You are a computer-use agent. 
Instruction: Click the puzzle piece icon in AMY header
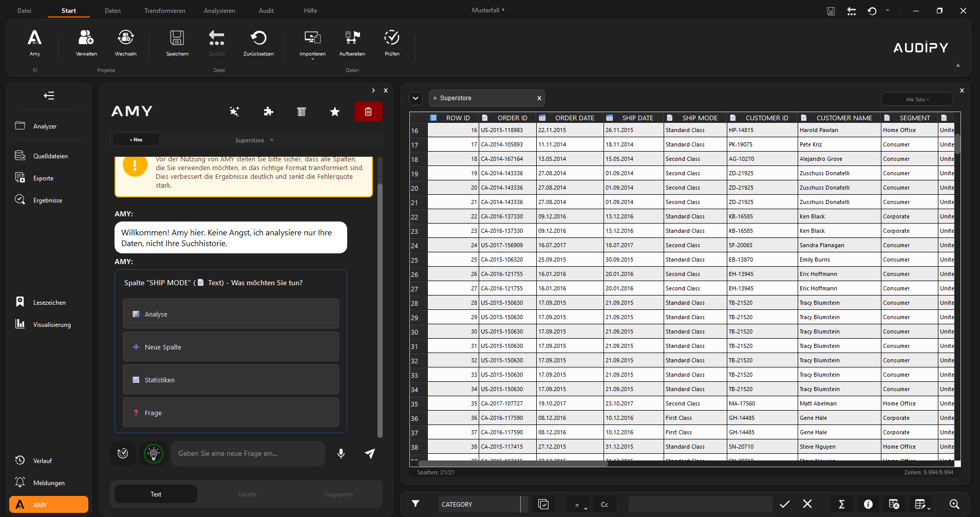click(x=268, y=112)
